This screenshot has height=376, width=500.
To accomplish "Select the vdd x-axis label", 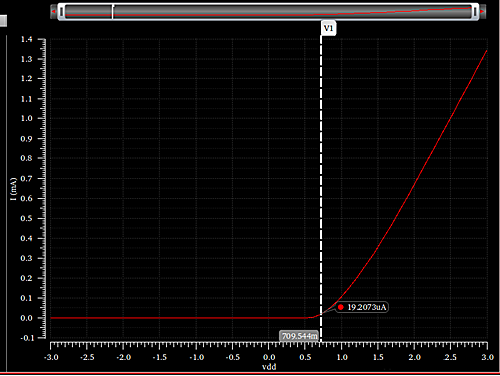I will click(x=269, y=367).
